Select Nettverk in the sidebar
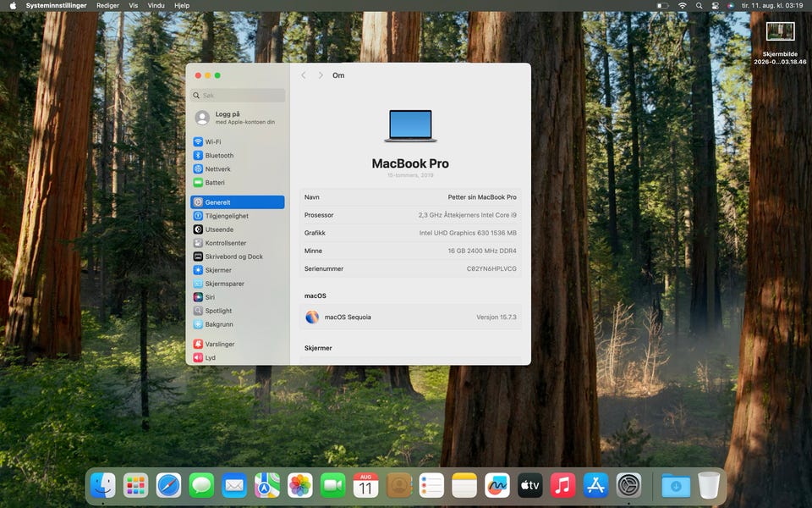 (x=237, y=168)
